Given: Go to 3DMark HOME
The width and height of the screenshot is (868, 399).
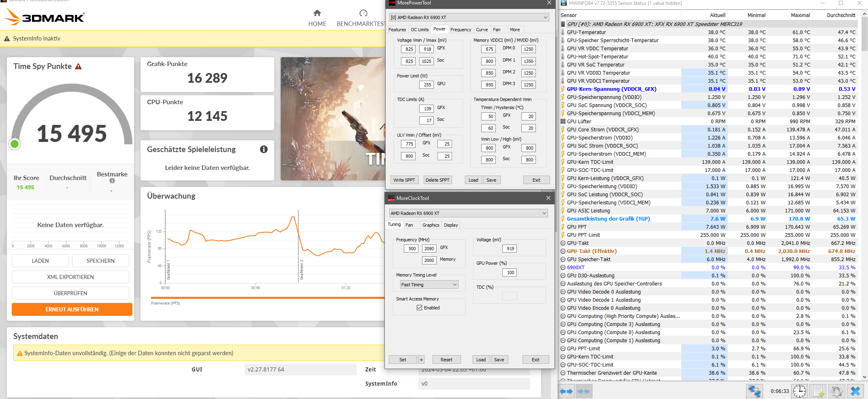Looking at the screenshot, I should 317,19.
